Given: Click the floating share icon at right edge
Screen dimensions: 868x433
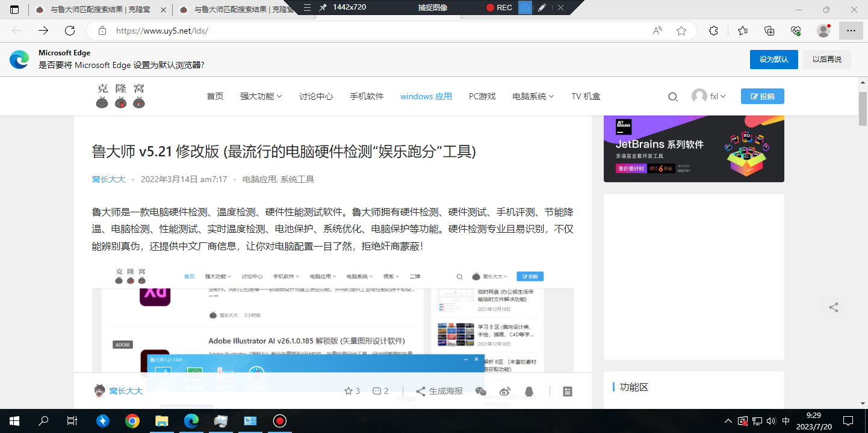Looking at the screenshot, I should pos(834,307).
